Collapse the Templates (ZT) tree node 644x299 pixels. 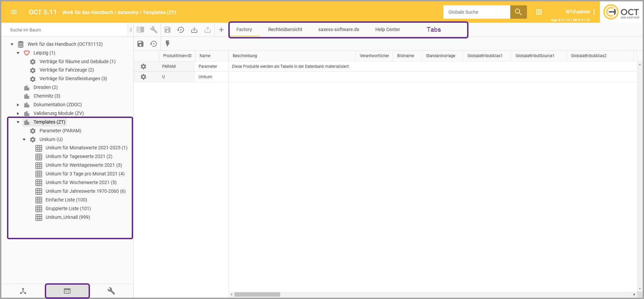18,122
